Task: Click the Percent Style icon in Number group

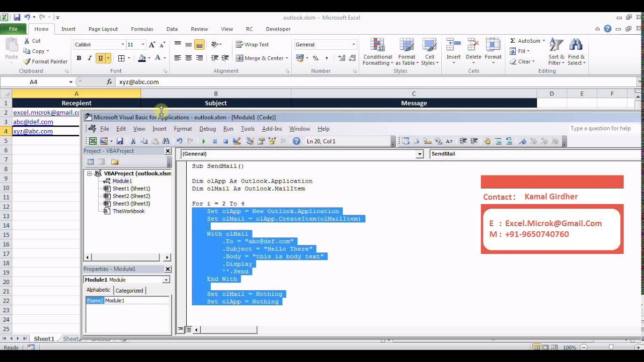Action: coord(315,58)
